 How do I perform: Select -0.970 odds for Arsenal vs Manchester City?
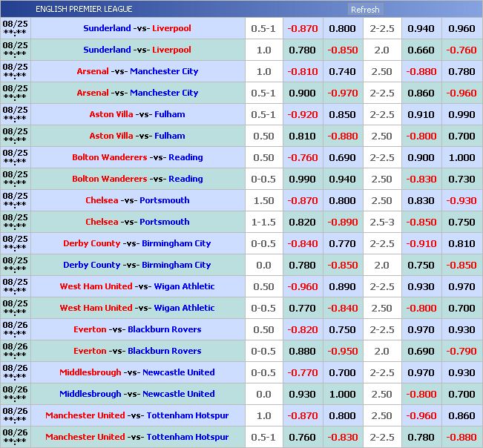coord(342,93)
